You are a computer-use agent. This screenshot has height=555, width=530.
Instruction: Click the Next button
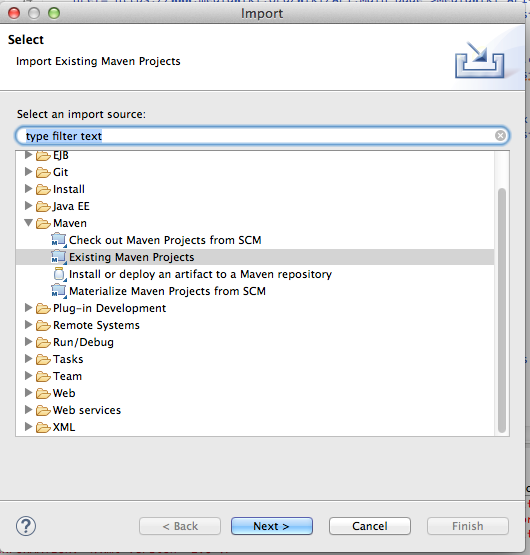[272, 526]
